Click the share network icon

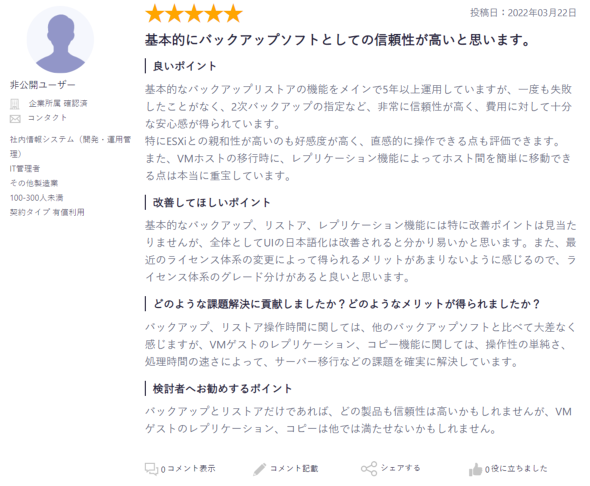(x=369, y=469)
